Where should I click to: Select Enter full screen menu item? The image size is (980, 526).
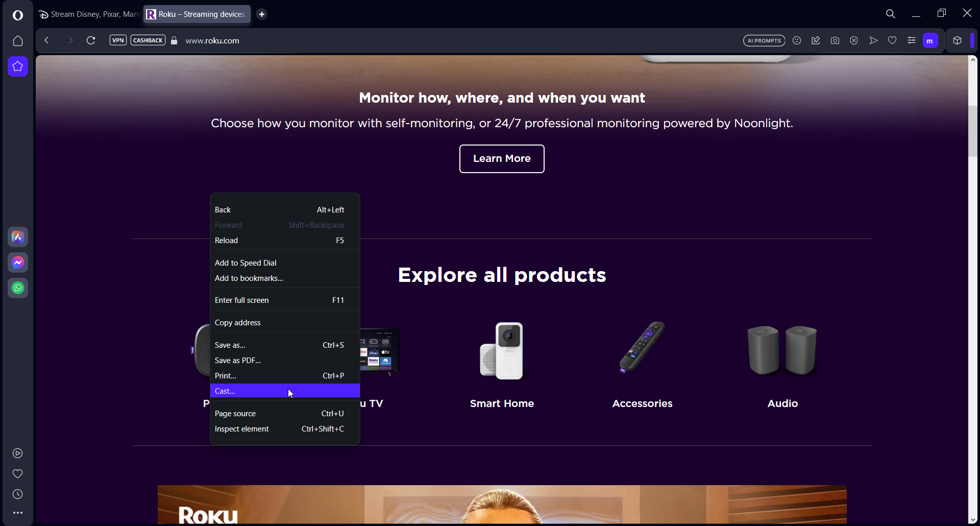[285, 300]
